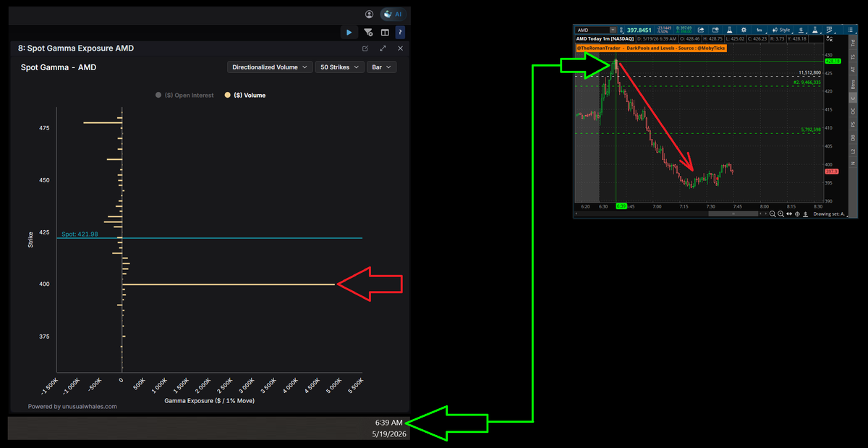Click the AMD symbol input field
This screenshot has height=448, width=868.
[593, 30]
